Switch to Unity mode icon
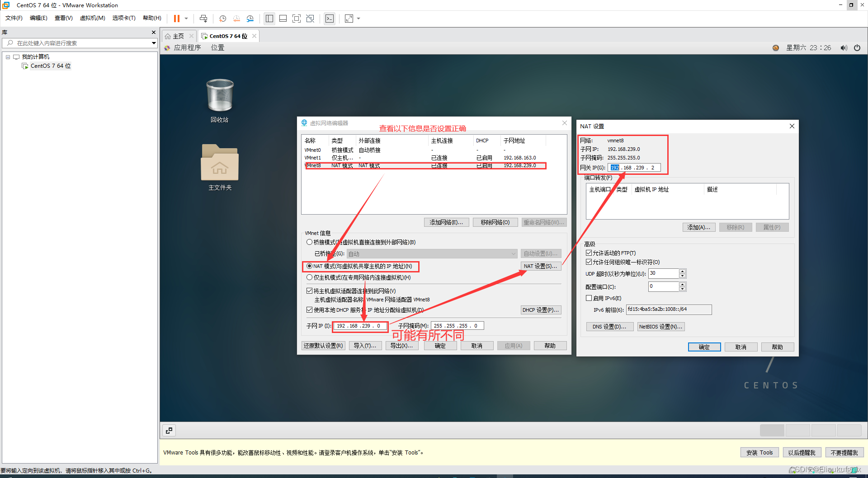This screenshot has height=478, width=868. coord(310,19)
